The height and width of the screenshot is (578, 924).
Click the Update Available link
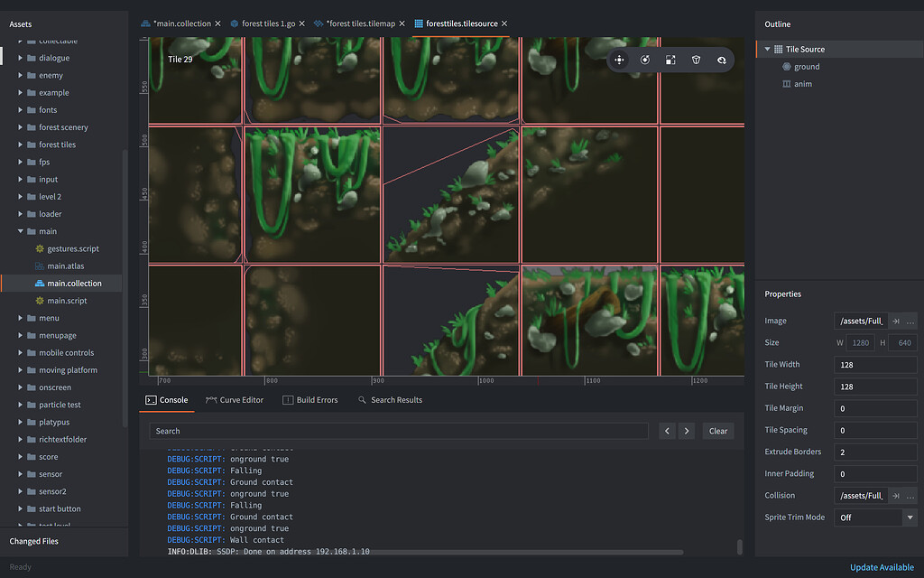(x=882, y=567)
